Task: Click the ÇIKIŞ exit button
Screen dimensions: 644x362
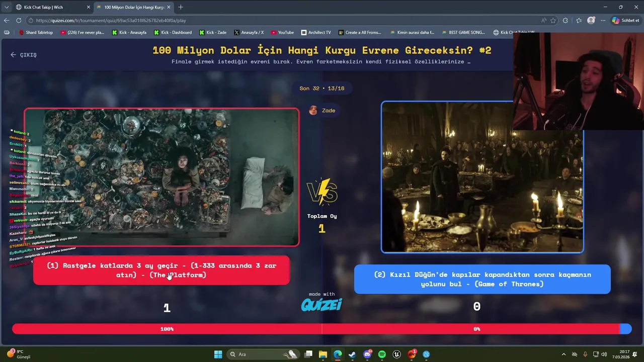Action: tap(24, 55)
